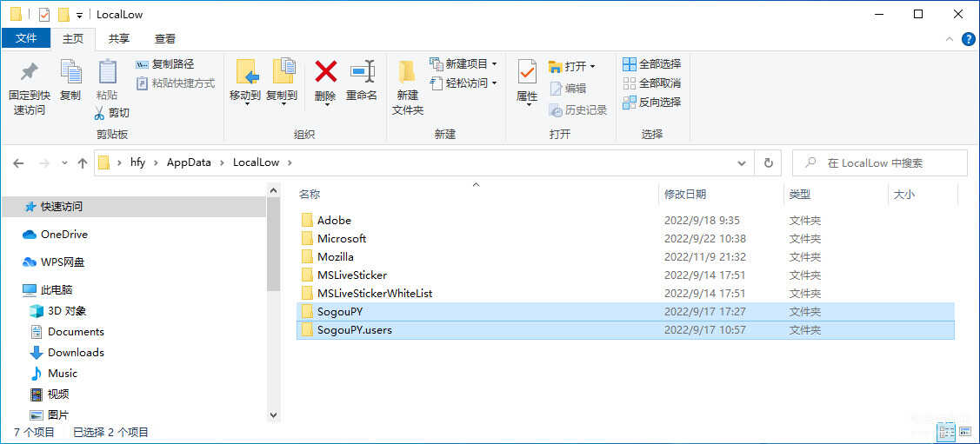Switch to the Share (共享) tab

coord(119,38)
